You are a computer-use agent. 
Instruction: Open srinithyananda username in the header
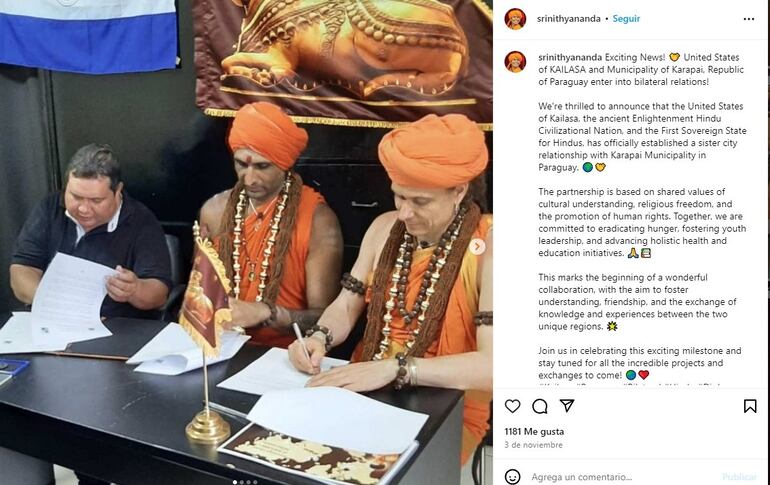coord(569,19)
